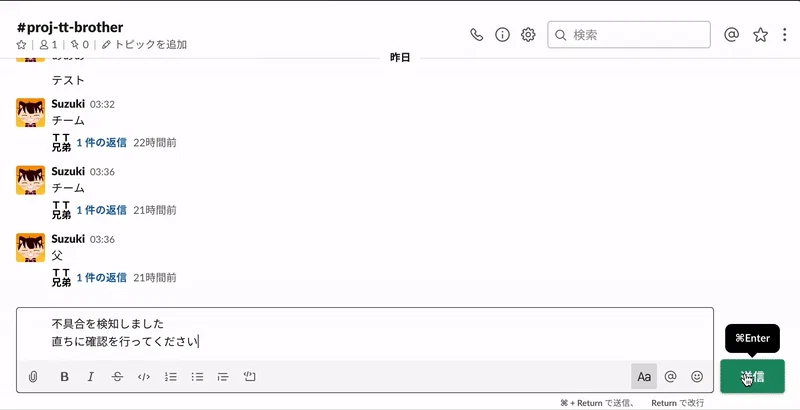Toggle inline code formatting

click(144, 377)
